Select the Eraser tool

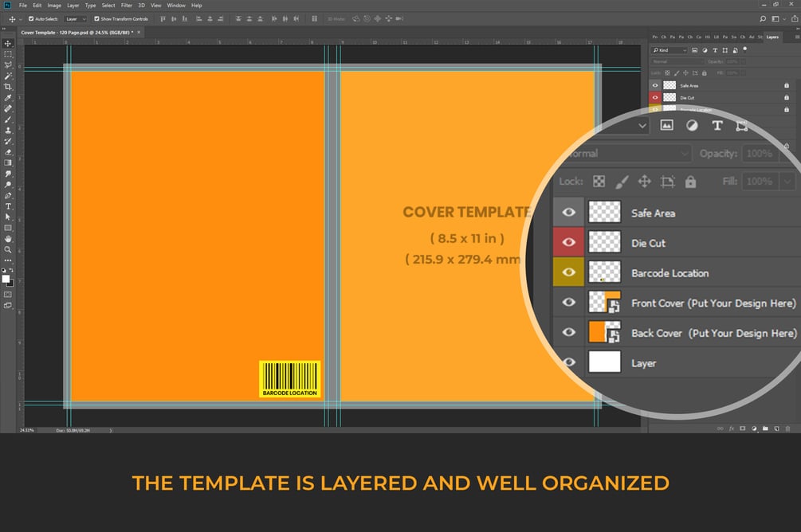(x=8, y=152)
